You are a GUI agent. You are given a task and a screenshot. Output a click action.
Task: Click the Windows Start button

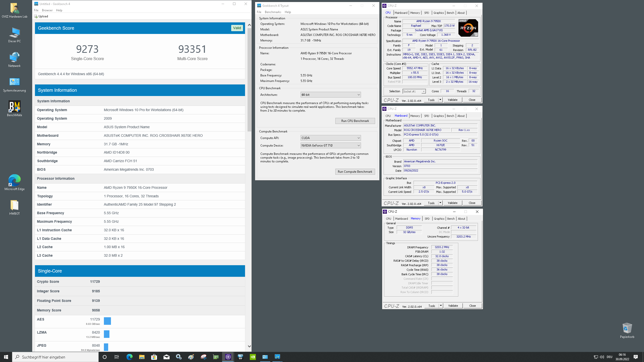[x=6, y=357]
